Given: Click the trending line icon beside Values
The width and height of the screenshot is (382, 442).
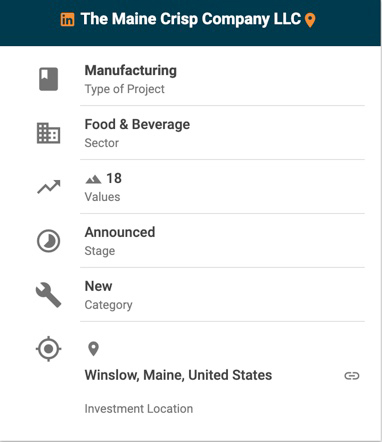Looking at the screenshot, I should 49,187.
